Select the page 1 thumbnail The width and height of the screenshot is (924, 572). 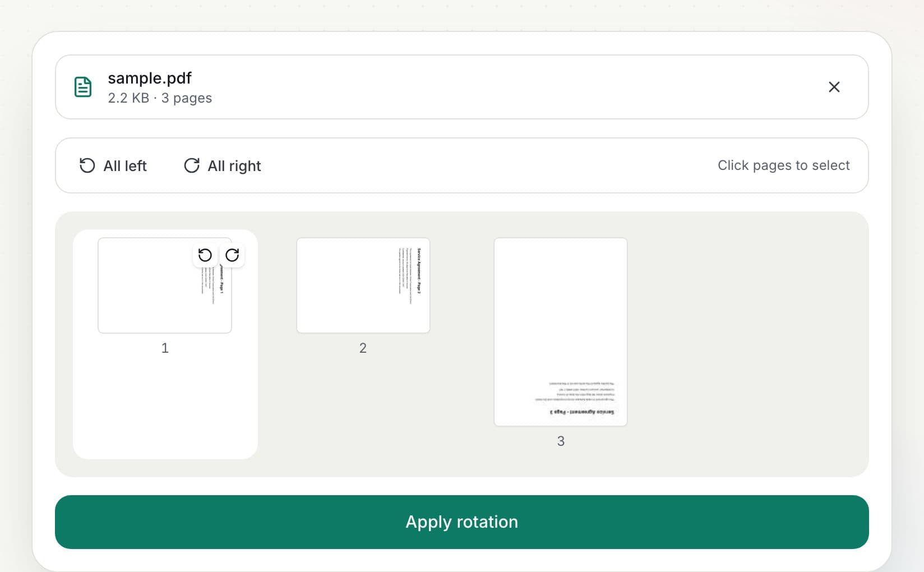(x=165, y=285)
